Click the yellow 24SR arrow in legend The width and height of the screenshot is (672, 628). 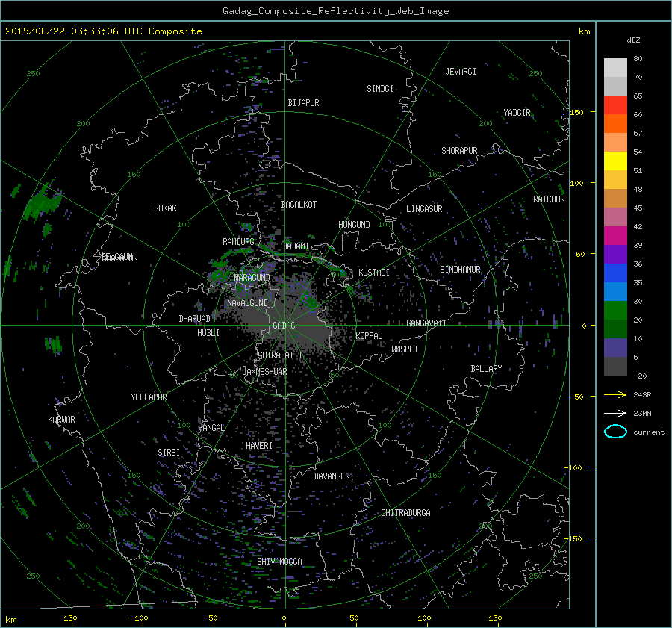(615, 394)
